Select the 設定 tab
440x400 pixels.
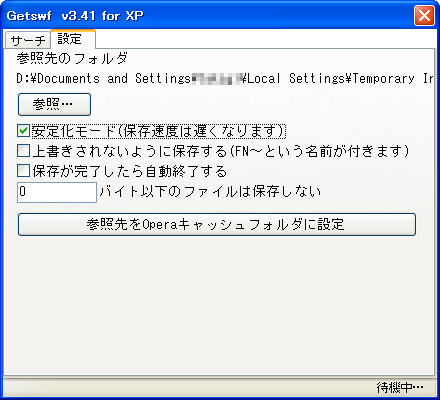73,39
